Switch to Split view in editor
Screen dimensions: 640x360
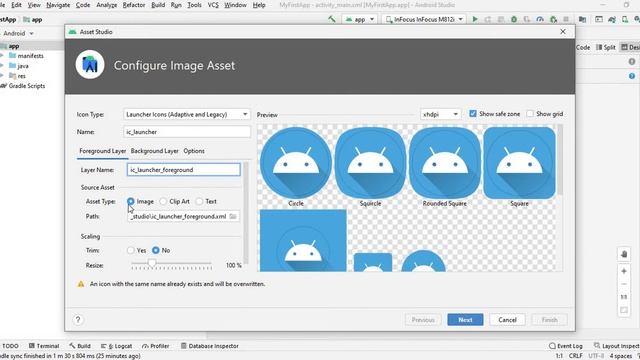click(x=606, y=47)
